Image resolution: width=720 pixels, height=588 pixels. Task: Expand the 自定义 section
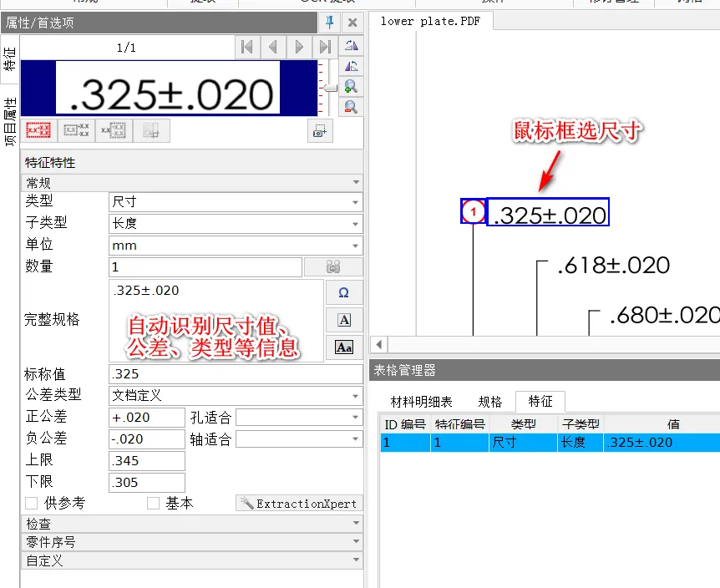coord(192,560)
